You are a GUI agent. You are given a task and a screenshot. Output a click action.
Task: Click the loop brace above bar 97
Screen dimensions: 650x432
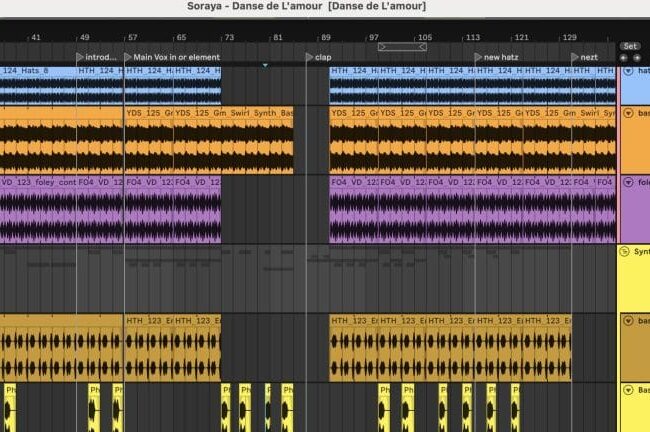395,46
